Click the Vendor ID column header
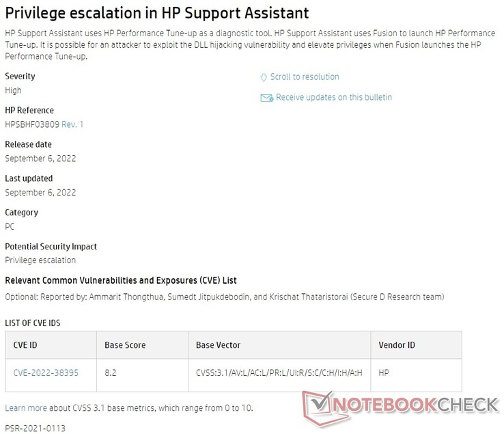The width and height of the screenshot is (504, 434). click(x=417, y=345)
